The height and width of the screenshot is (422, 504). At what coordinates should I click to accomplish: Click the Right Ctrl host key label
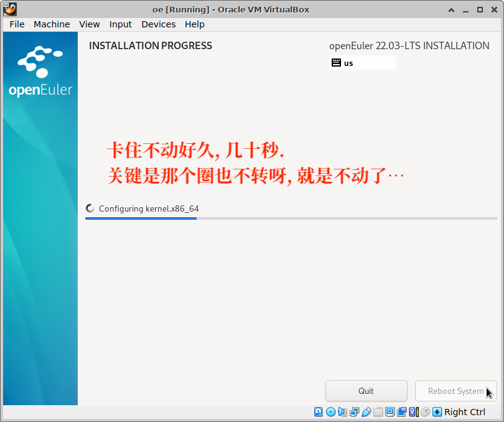coord(465,412)
